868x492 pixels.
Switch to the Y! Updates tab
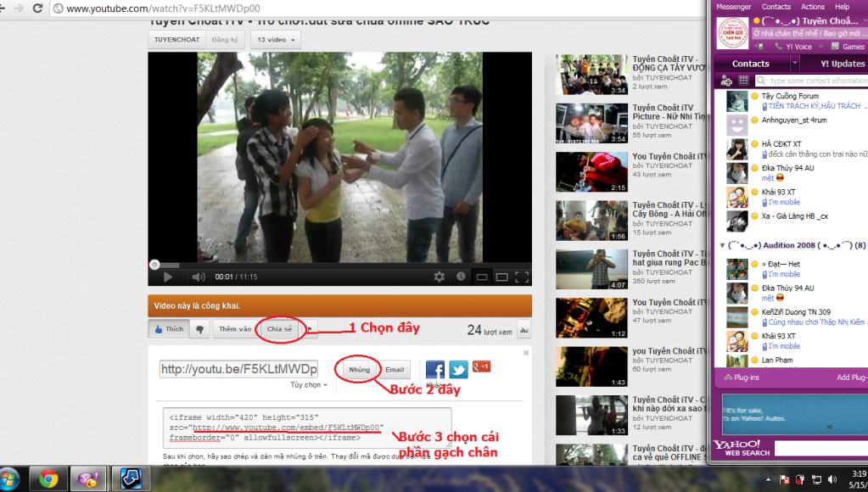(842, 64)
